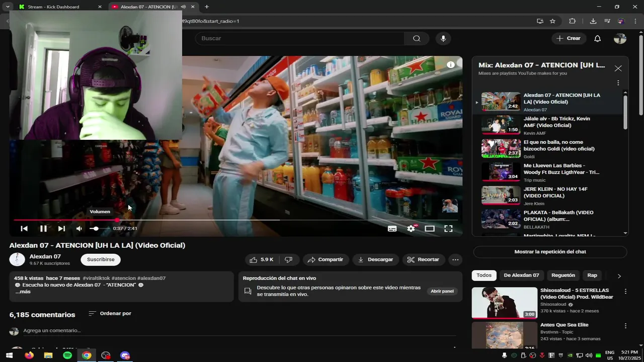
Task: Open the Ordenar por sort menu
Action: tap(110, 313)
